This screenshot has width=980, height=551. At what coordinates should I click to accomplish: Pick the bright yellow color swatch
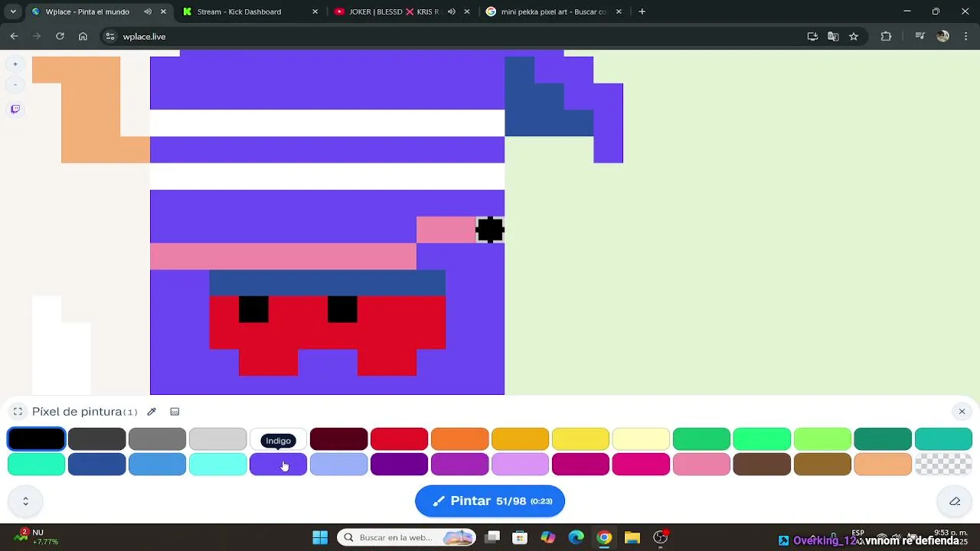pos(580,439)
